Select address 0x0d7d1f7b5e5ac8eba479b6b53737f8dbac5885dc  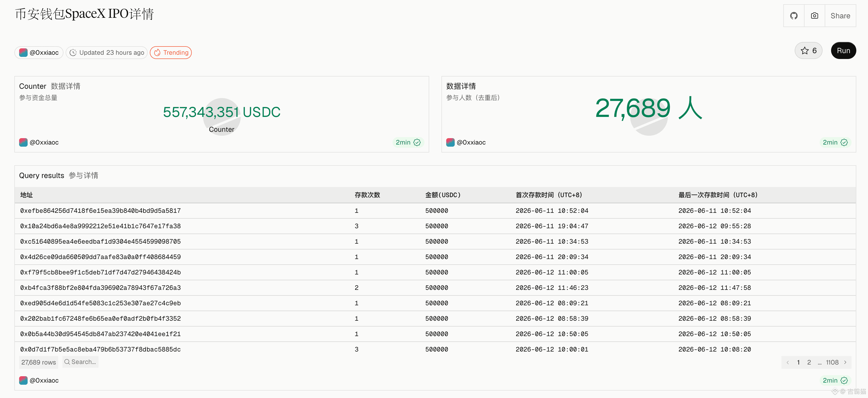tap(100, 349)
